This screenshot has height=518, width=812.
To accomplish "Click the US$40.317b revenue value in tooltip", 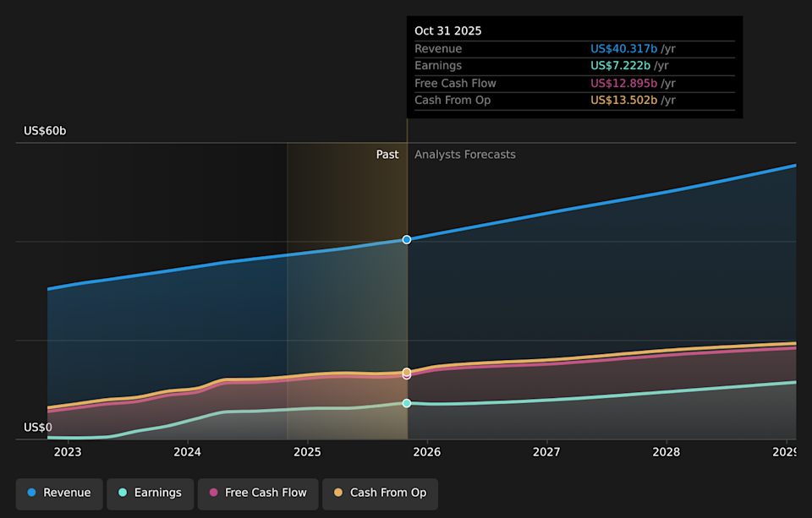I will (x=623, y=49).
